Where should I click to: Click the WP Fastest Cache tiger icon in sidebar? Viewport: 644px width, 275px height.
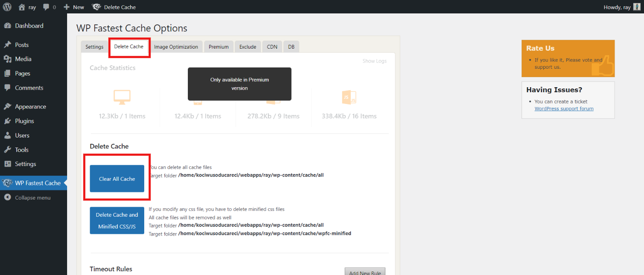(x=7, y=183)
